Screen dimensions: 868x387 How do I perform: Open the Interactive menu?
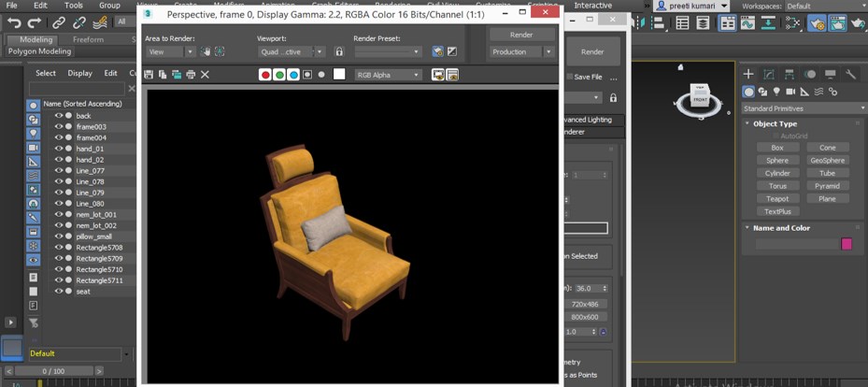593,6
